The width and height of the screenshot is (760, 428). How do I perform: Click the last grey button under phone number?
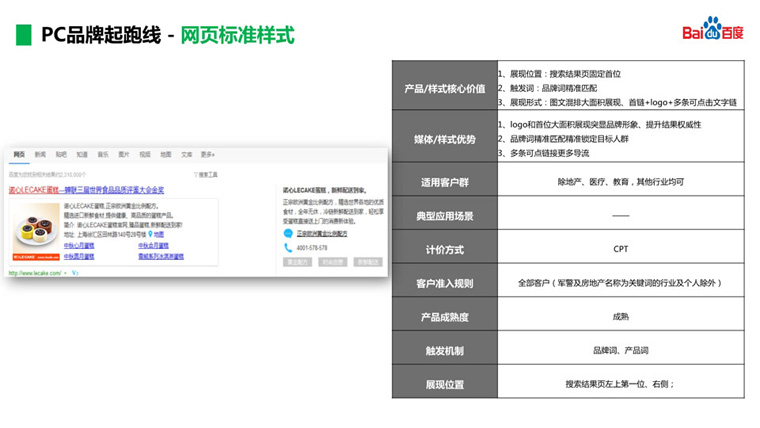[368, 262]
